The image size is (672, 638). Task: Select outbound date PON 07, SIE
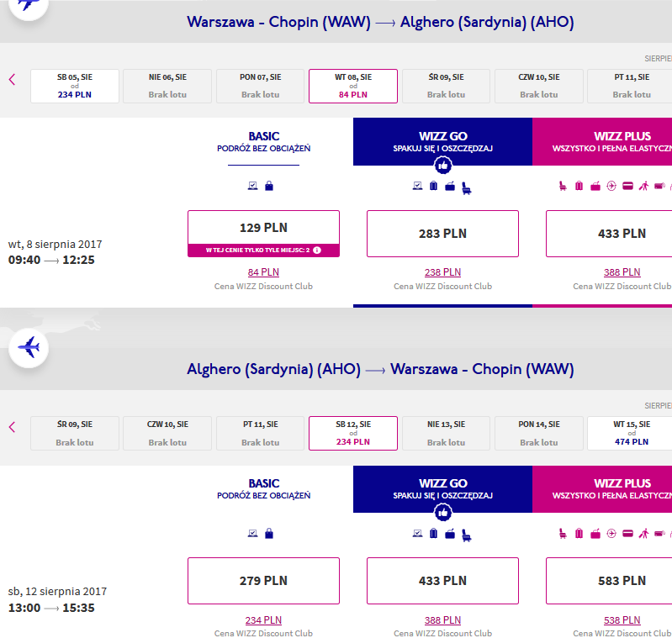[260, 86]
